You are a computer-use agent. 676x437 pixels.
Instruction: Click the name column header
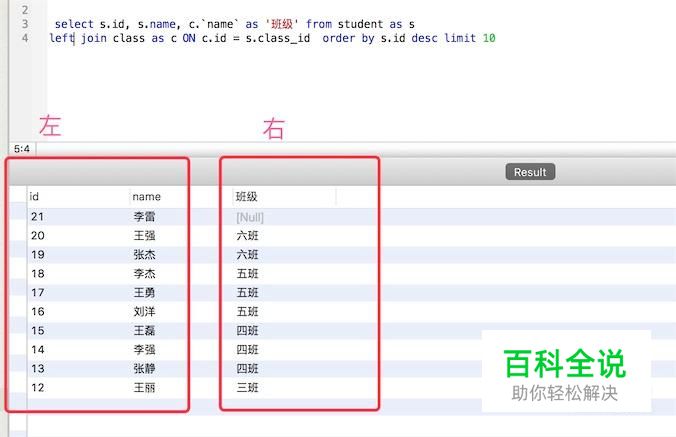coord(146,197)
